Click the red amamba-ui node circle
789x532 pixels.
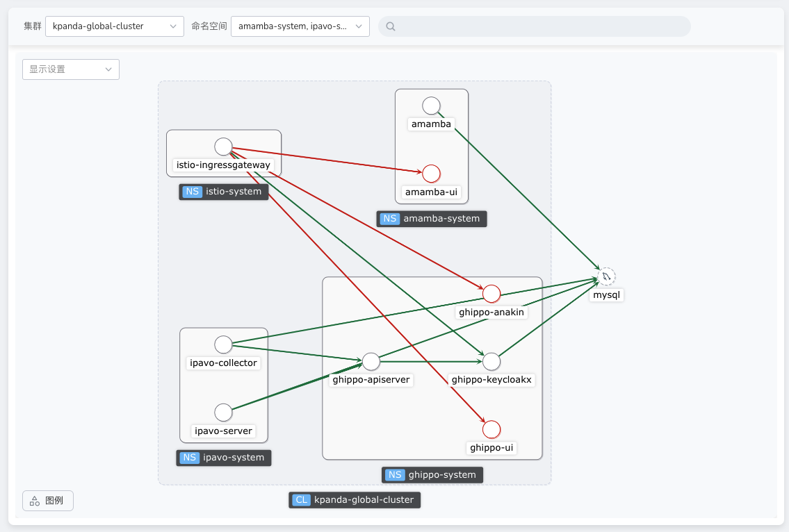432,174
